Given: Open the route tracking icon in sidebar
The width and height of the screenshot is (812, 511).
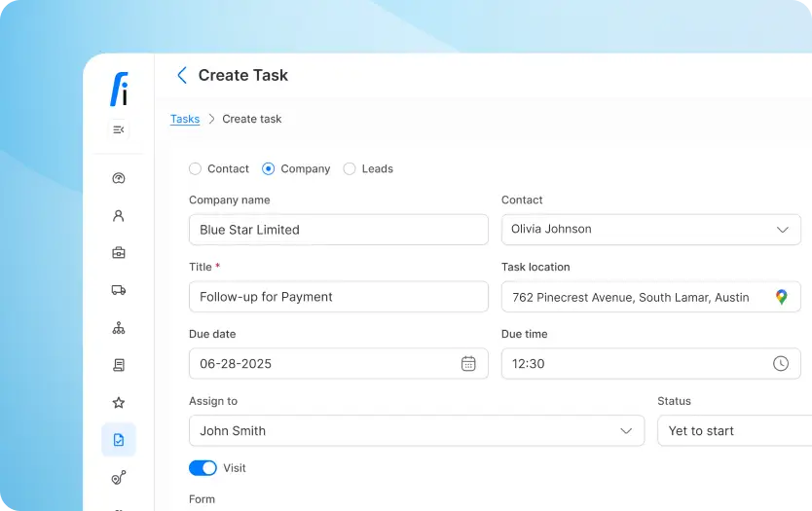Looking at the screenshot, I should click(x=119, y=477).
